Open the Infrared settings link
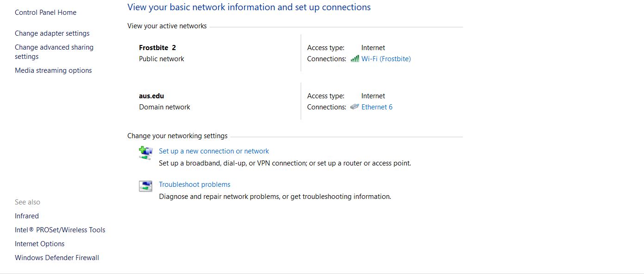The image size is (644, 274). (x=27, y=216)
